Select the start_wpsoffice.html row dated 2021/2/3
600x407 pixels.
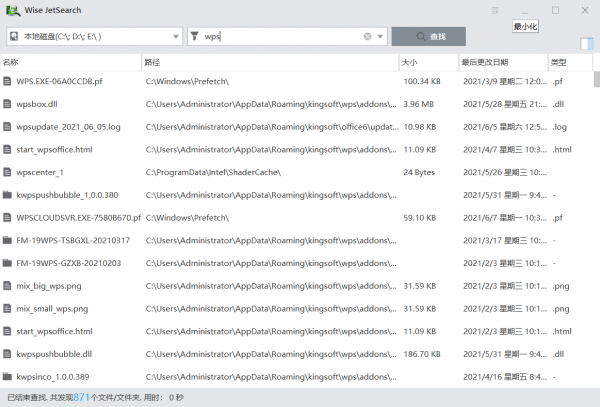(297, 331)
